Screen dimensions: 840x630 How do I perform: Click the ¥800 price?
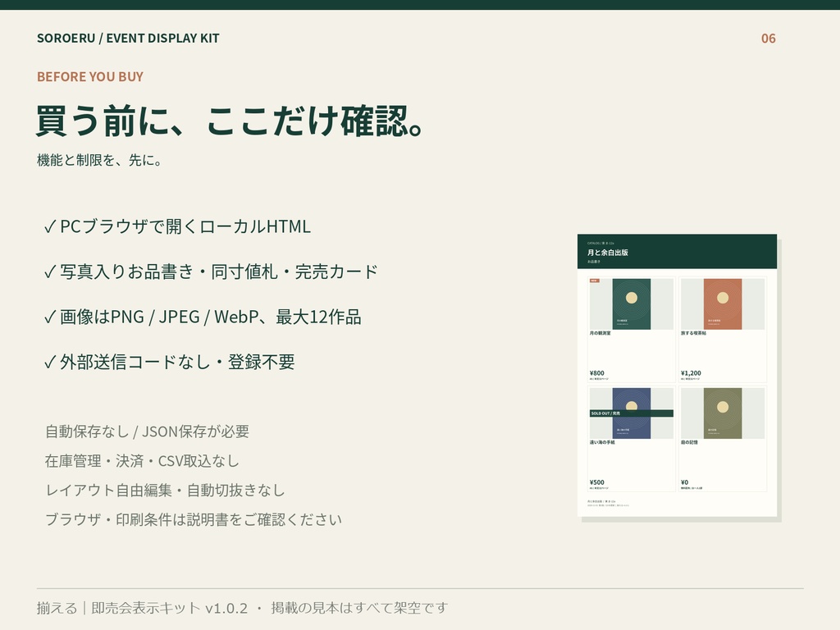tap(597, 373)
